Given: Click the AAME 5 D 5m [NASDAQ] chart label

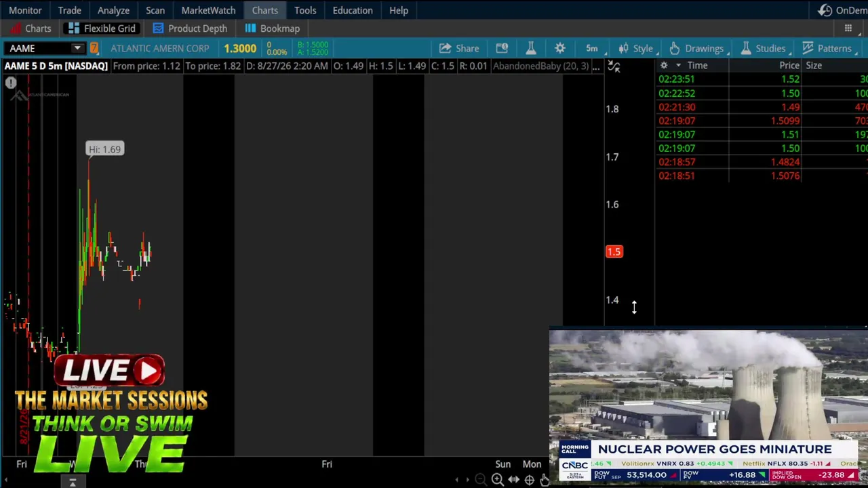Looking at the screenshot, I should coord(56,66).
